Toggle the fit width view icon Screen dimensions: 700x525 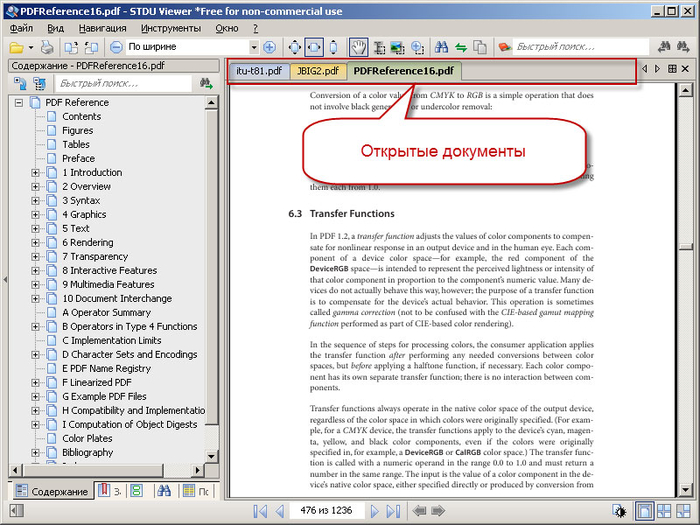(314, 47)
